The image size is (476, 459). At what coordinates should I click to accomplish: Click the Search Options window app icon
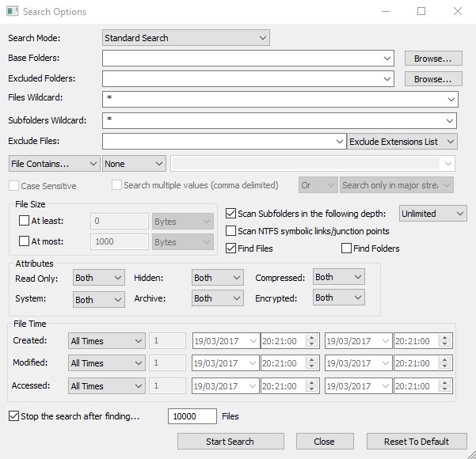pos(12,11)
